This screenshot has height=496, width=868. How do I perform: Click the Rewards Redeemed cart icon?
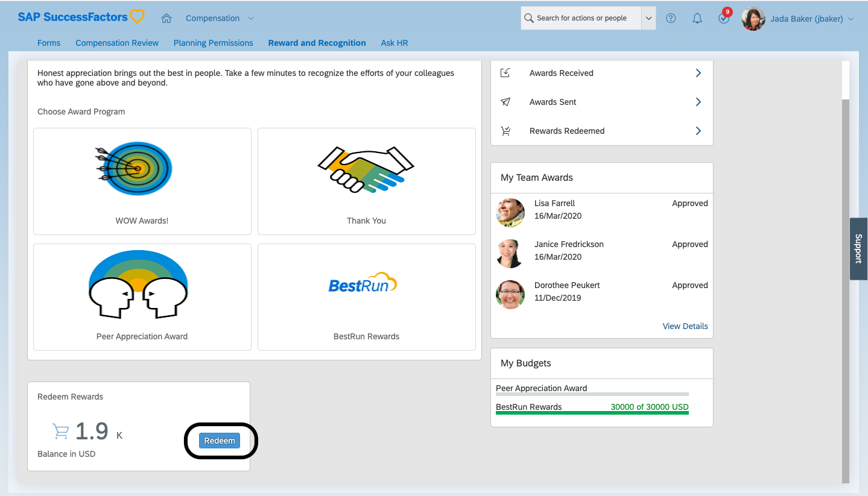pos(505,131)
